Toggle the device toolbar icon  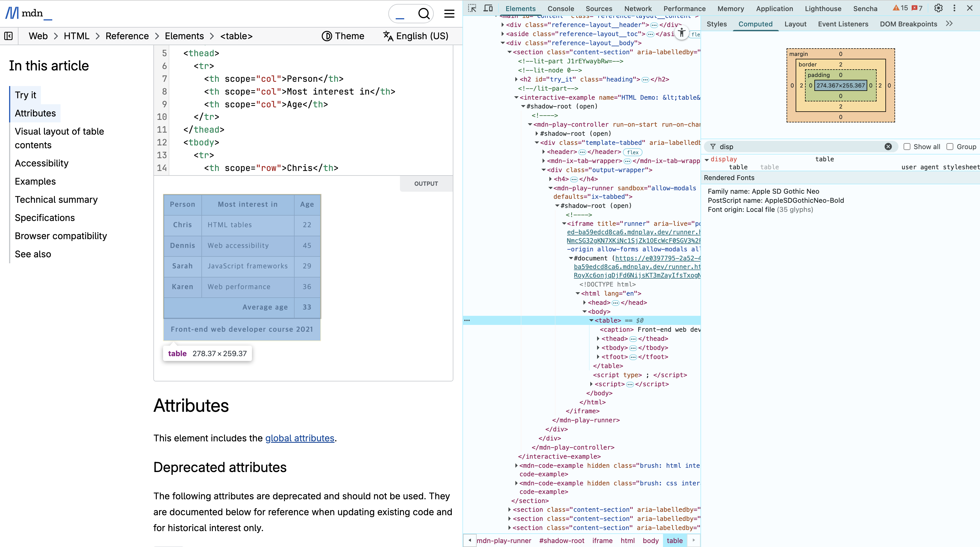(x=488, y=8)
